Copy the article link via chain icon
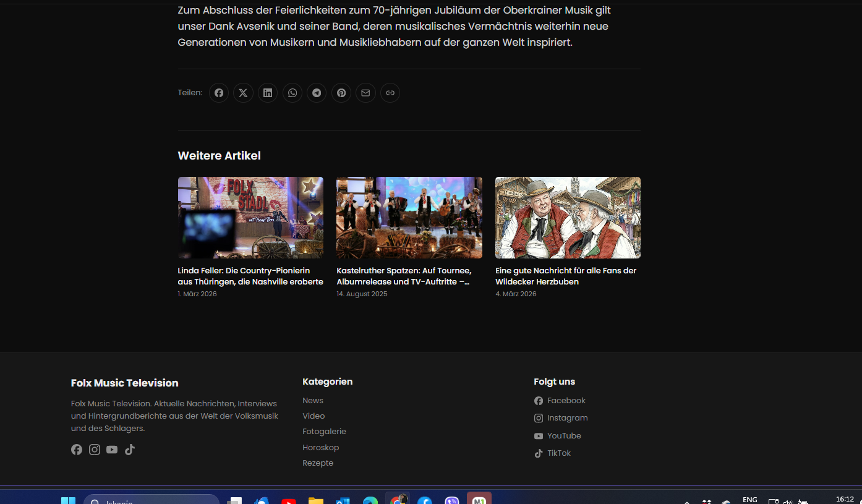The image size is (862, 504). tap(390, 93)
